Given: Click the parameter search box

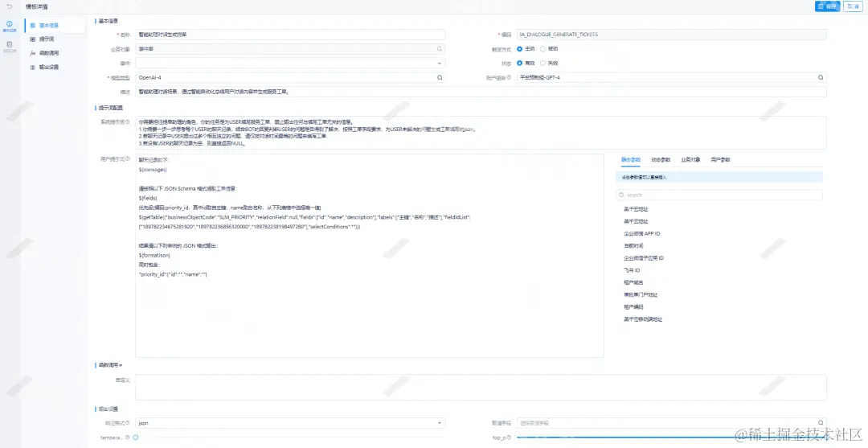Looking at the screenshot, I should click(x=719, y=195).
